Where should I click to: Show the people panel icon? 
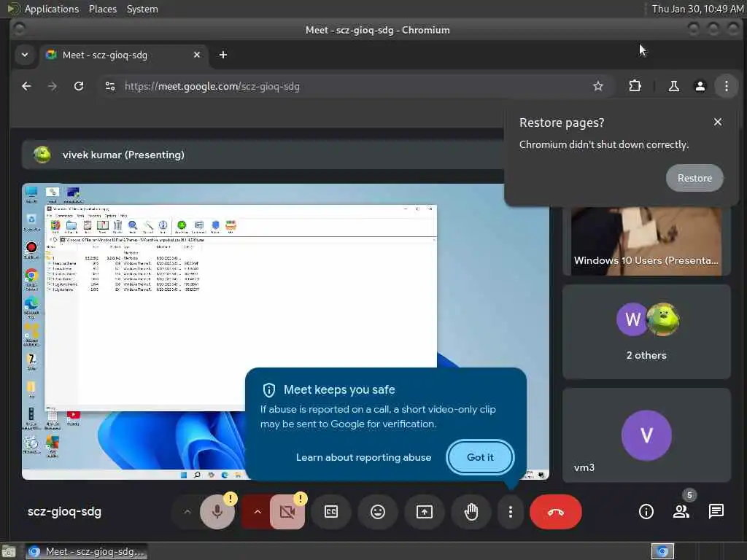coord(681,512)
